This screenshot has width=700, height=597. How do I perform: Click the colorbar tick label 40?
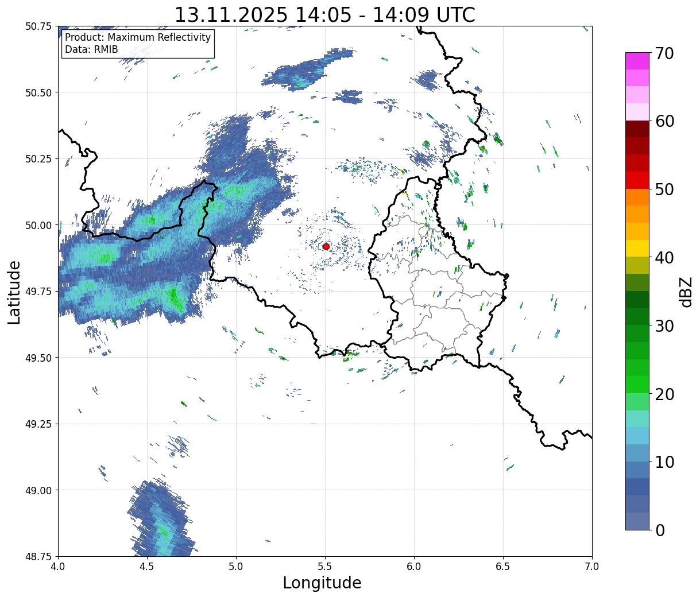click(664, 258)
